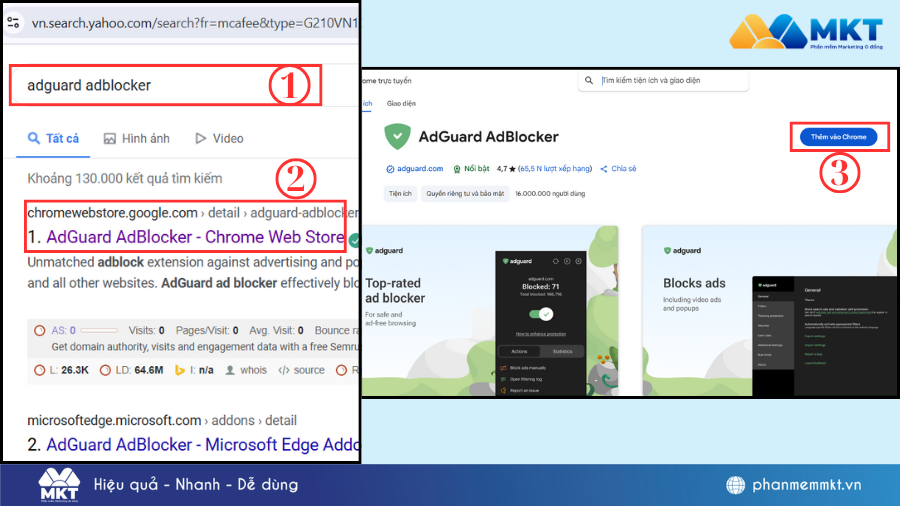Click chromewebstore.google.com breadcrumb URL
900x506 pixels.
112,213
